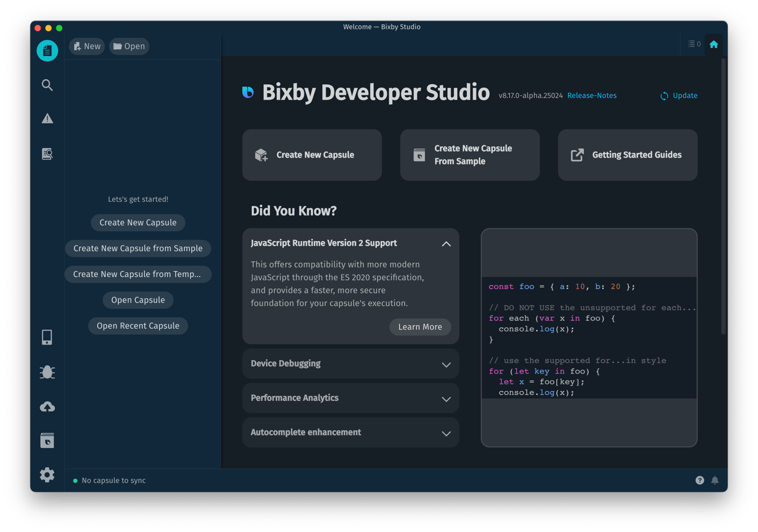Show the Warnings panel icon
The image size is (758, 532).
tap(47, 119)
